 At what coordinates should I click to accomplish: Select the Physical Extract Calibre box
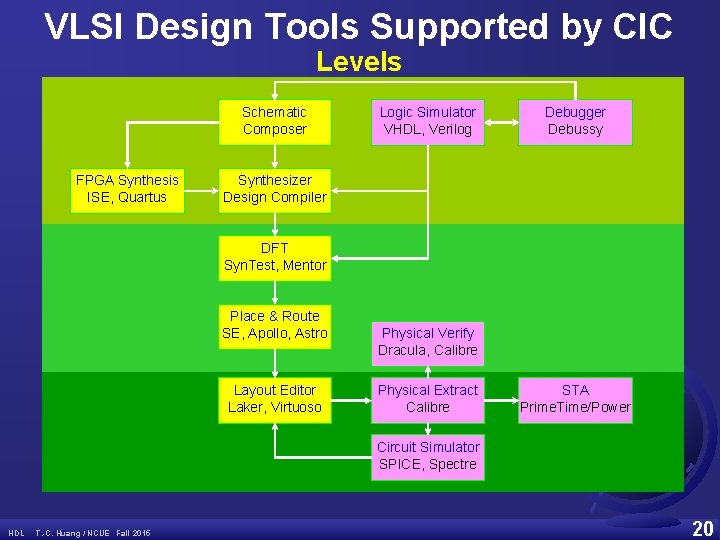(428, 400)
